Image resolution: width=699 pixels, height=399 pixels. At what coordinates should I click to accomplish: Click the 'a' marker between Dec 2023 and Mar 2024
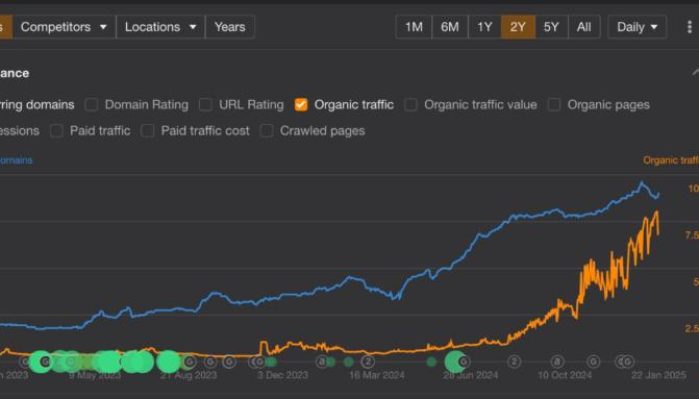(x=322, y=362)
